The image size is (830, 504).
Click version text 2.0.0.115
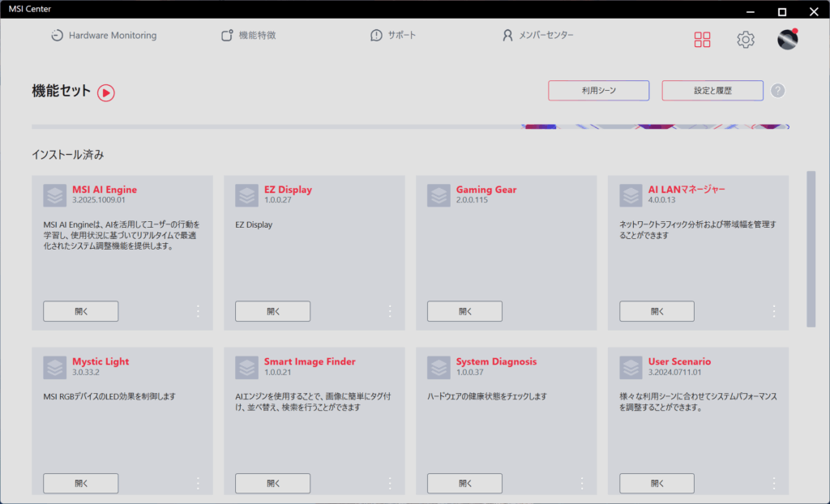point(472,200)
